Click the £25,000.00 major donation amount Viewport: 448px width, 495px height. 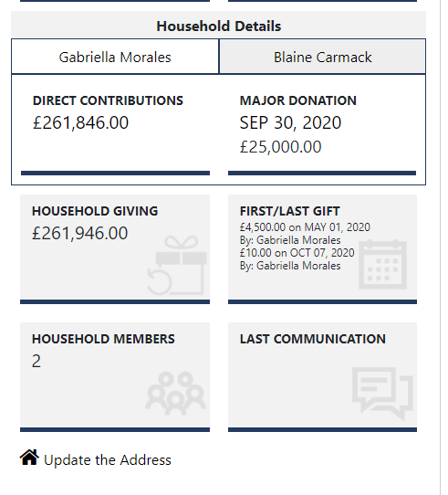[x=280, y=147]
